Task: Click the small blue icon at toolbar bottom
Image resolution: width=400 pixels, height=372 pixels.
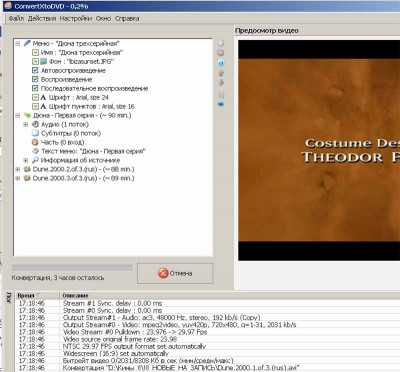Action: (x=220, y=104)
